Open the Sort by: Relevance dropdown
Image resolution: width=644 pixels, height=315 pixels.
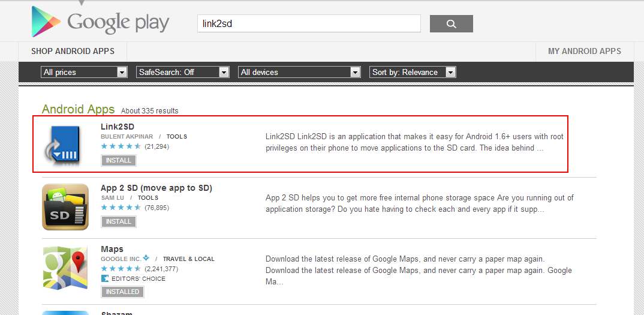pos(413,72)
